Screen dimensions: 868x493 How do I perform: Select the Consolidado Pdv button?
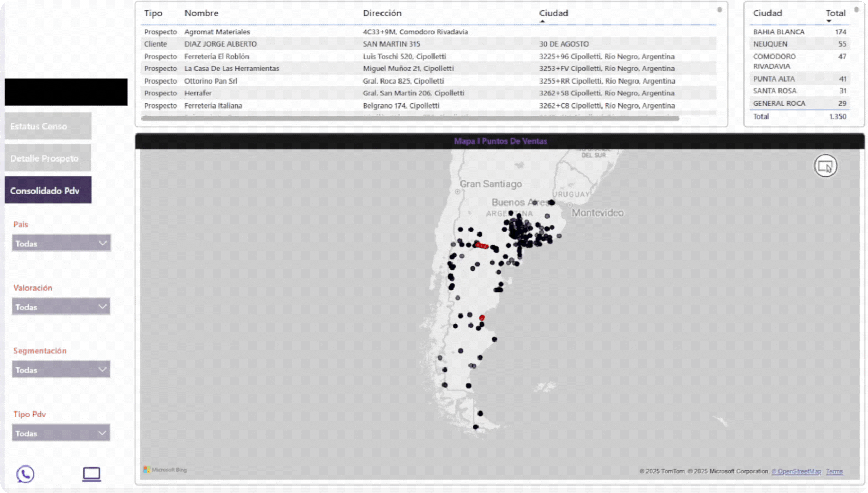[x=48, y=191]
